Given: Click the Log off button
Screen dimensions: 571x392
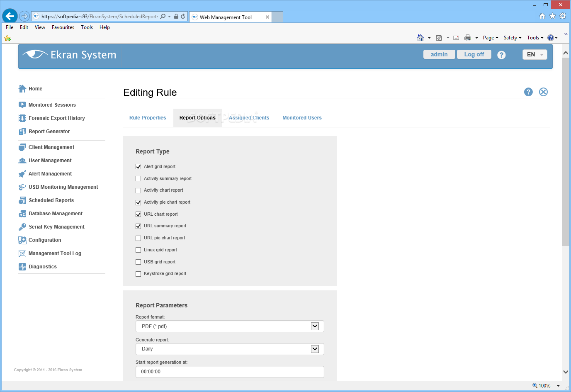Looking at the screenshot, I should point(474,54).
